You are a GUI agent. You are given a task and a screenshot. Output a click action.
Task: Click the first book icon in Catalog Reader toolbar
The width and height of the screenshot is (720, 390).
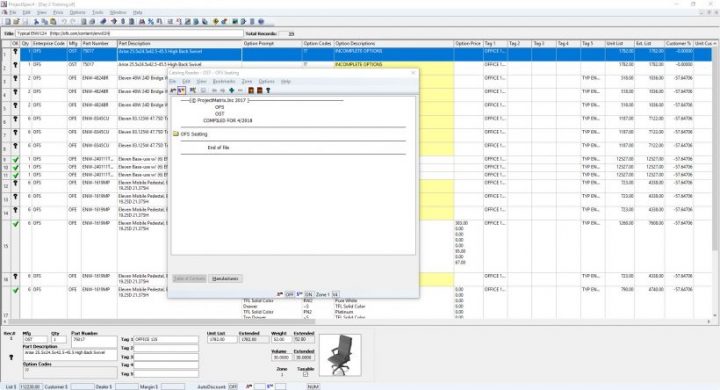tap(251, 90)
